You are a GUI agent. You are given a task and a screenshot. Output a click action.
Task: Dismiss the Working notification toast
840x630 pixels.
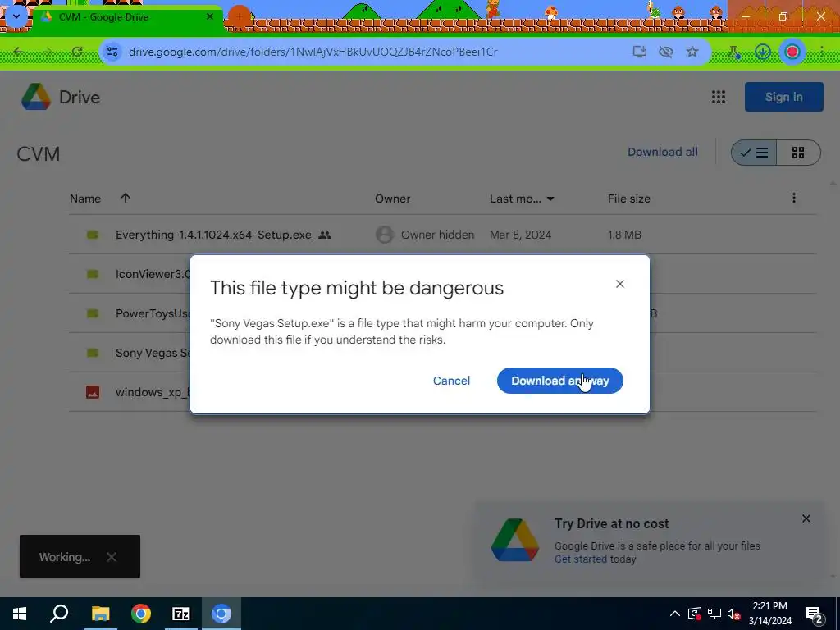point(112,557)
